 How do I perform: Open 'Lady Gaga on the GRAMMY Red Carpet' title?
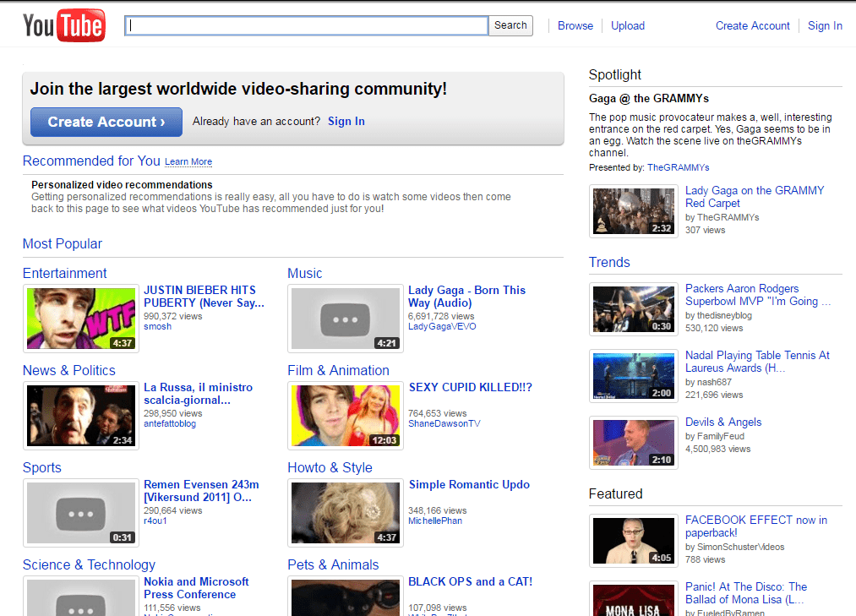click(755, 197)
